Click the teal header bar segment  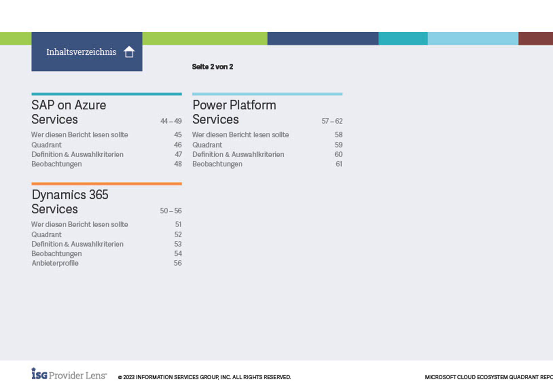[x=403, y=38]
